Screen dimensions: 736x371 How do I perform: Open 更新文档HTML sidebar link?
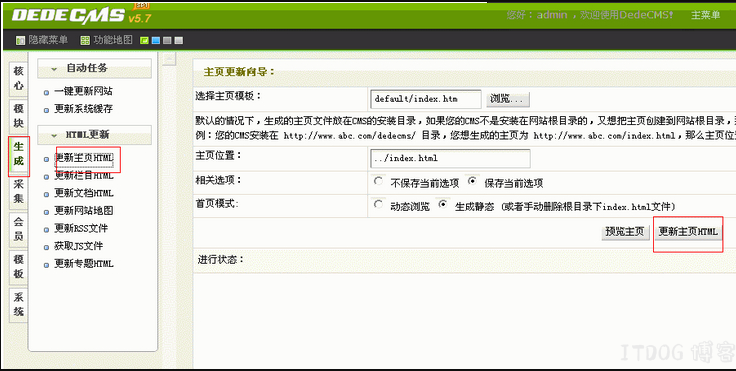point(84,193)
